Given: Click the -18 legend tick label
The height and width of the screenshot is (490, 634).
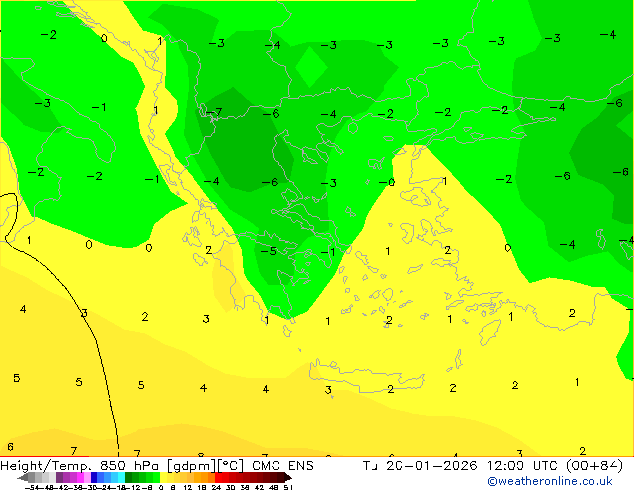Looking at the screenshot, I should click(x=120, y=488).
